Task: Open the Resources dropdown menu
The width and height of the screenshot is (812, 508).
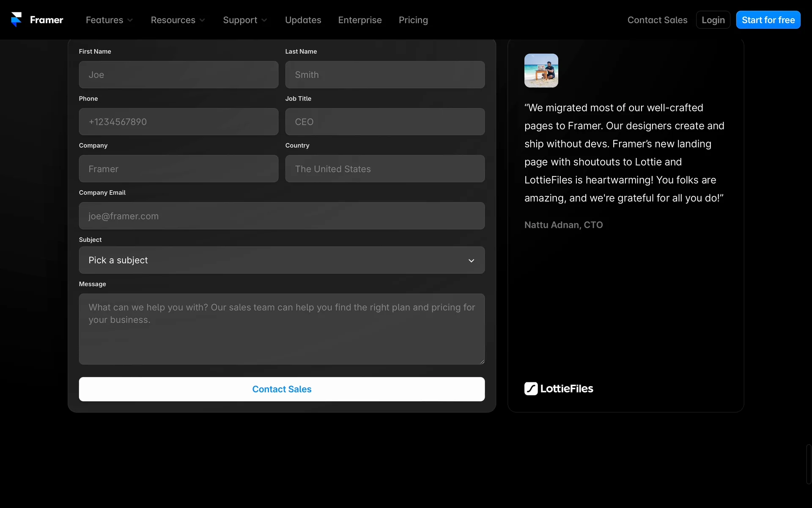Action: (x=178, y=20)
